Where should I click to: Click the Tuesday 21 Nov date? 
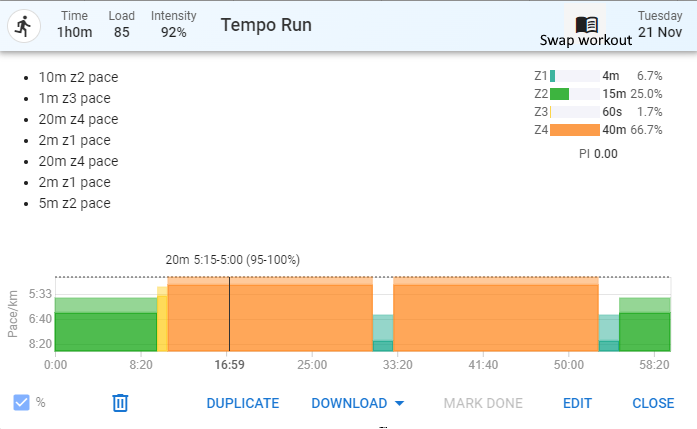660,24
